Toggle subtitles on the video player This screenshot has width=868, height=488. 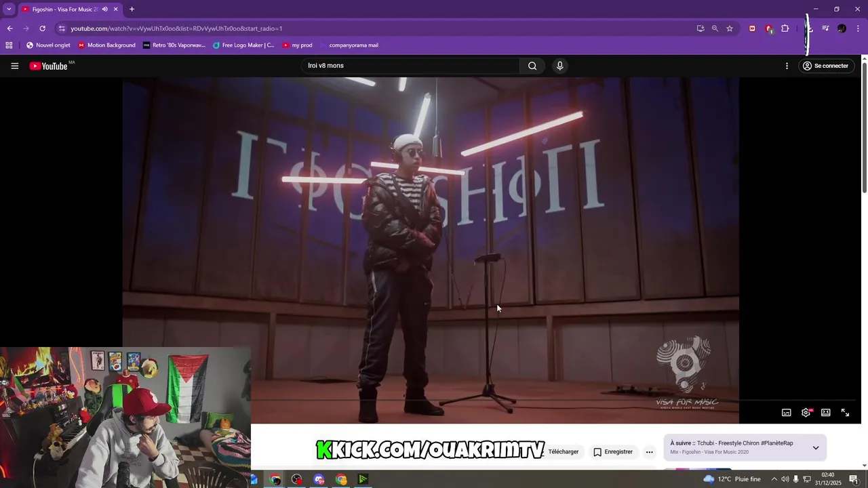tap(787, 412)
